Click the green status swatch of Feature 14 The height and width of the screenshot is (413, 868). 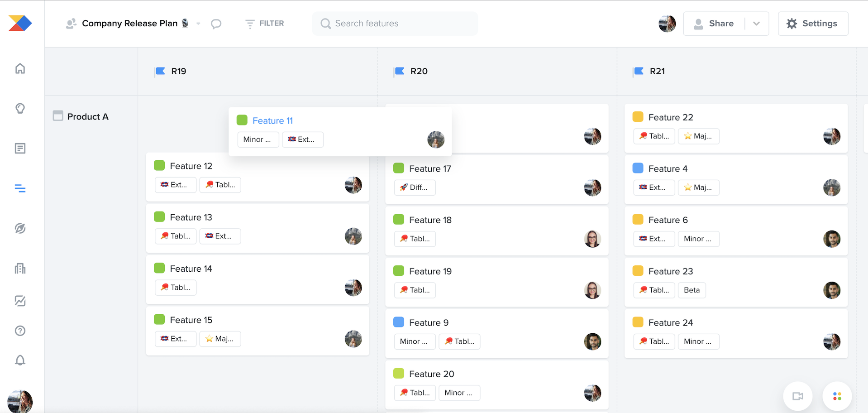coord(159,268)
